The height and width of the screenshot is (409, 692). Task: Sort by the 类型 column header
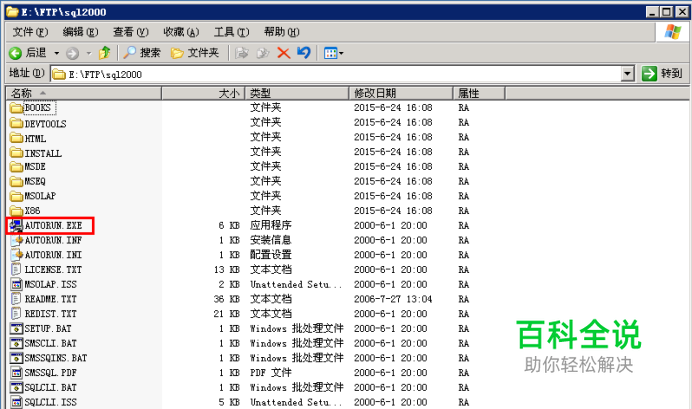pos(297,93)
